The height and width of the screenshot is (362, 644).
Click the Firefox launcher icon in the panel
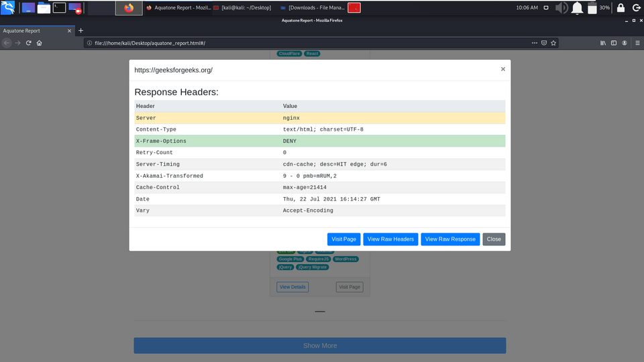point(129,8)
